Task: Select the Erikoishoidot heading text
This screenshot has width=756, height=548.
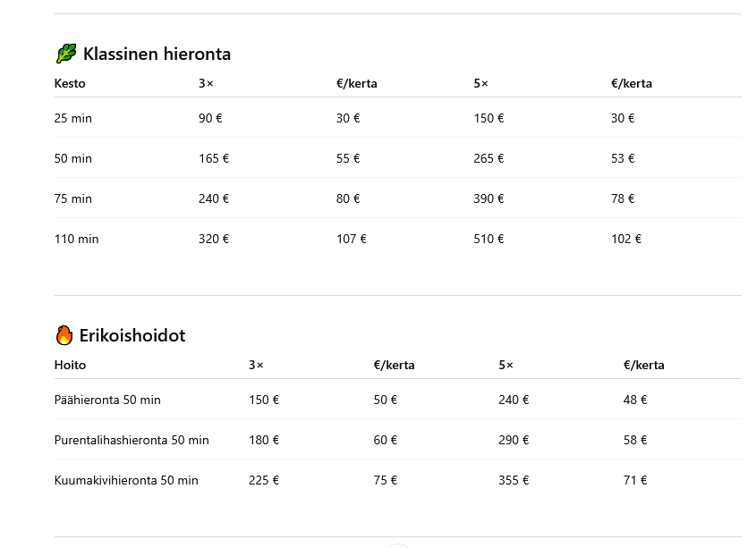Action: pos(132,335)
